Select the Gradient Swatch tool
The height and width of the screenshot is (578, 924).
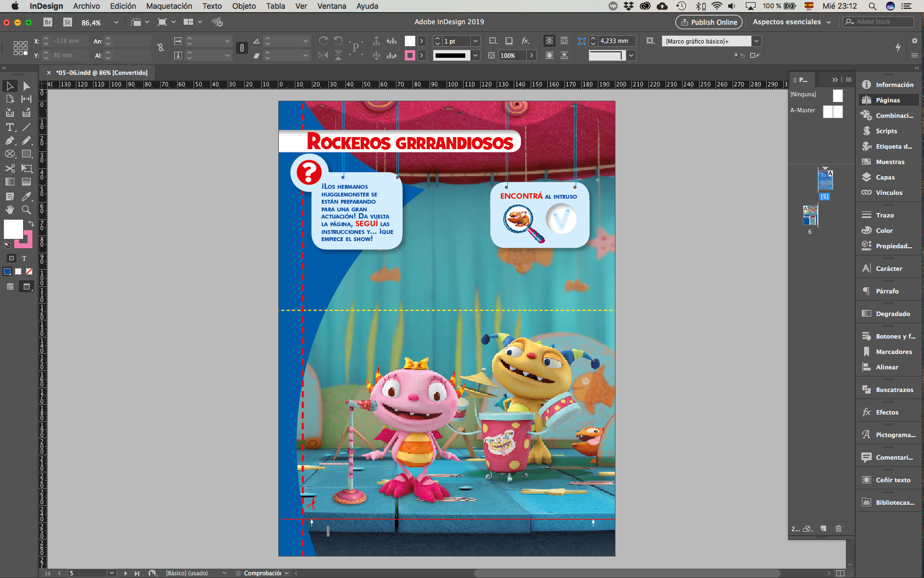coord(10,182)
